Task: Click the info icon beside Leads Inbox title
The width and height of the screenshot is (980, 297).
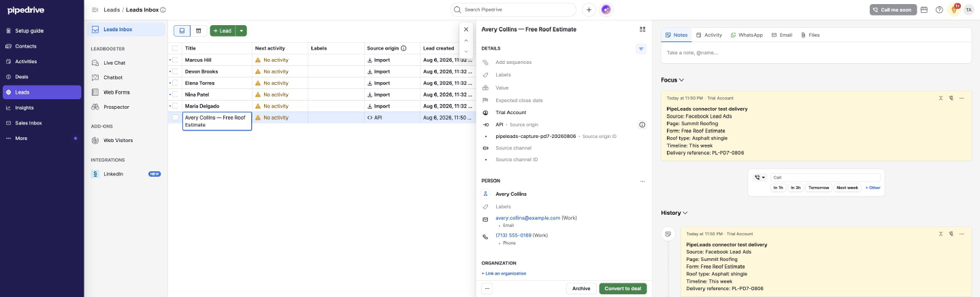Action: click(163, 10)
